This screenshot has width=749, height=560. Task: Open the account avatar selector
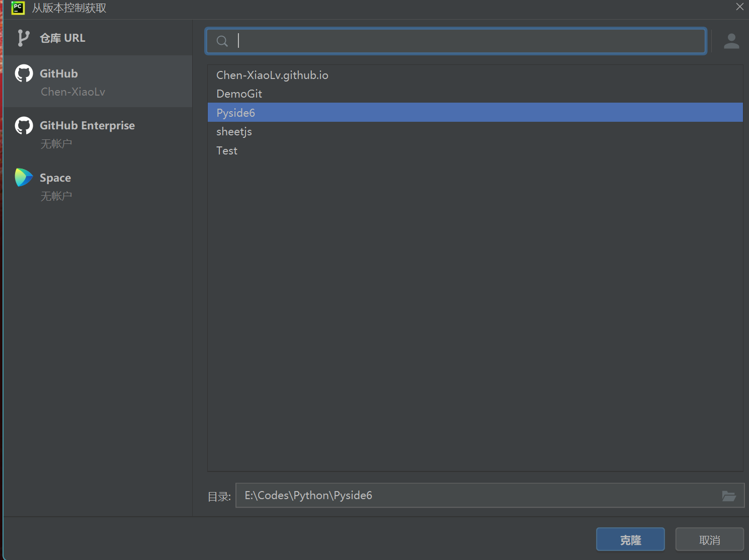click(731, 41)
